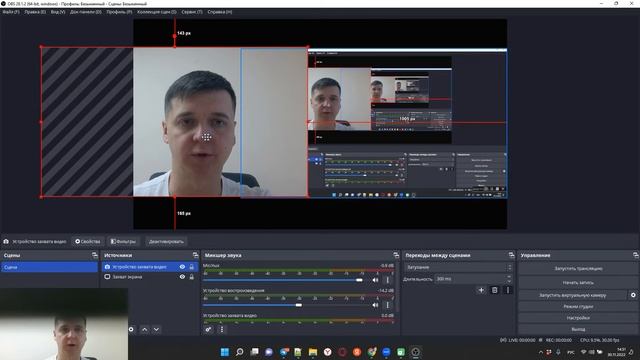This screenshot has width=640, height=360.
Task: Open the audio mixer menu dots
Action: pos(222,329)
